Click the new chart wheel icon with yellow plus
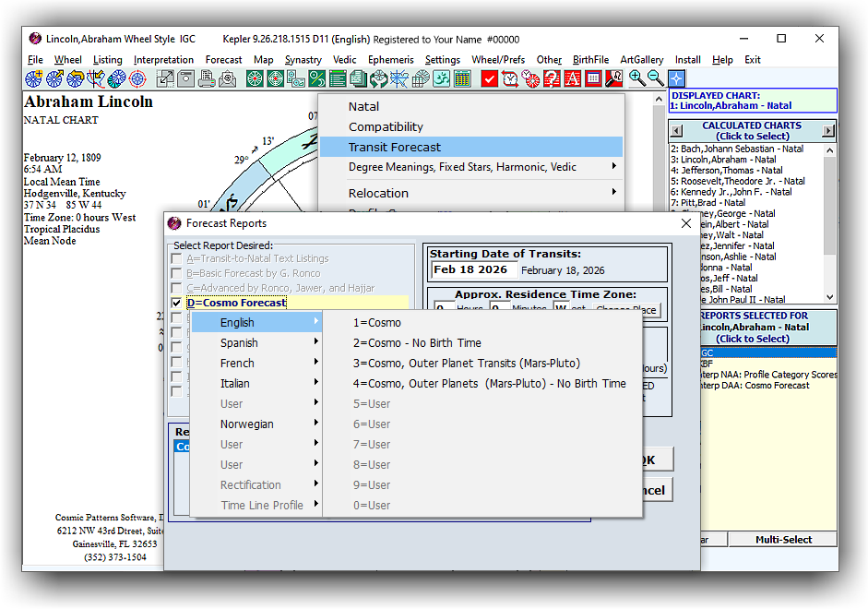The image size is (868, 609). 33,78
